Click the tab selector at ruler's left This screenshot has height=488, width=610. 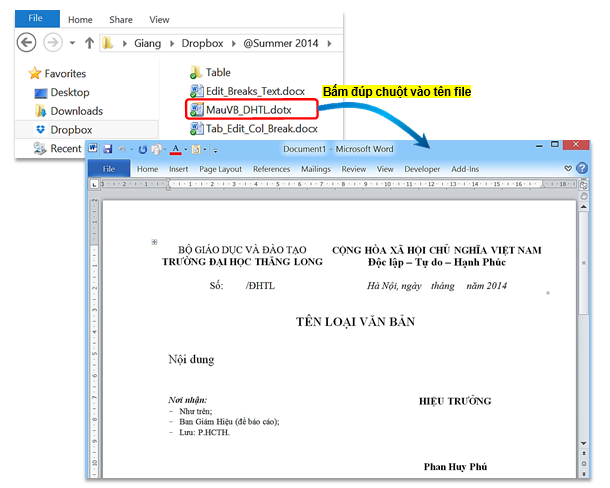tap(95, 185)
